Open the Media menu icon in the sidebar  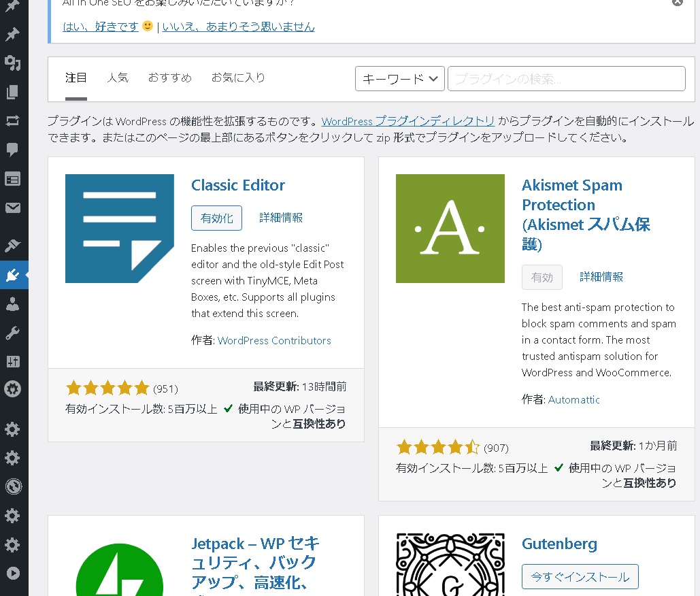[12, 63]
